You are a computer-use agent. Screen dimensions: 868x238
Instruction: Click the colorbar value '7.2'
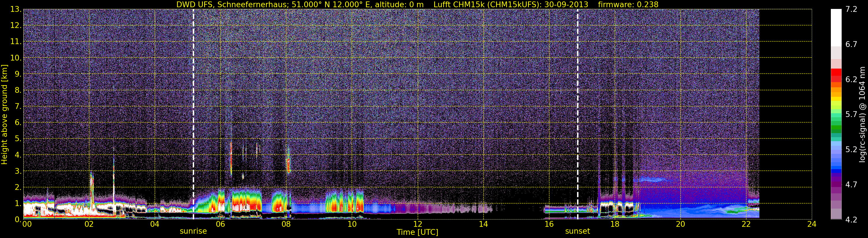(851, 10)
